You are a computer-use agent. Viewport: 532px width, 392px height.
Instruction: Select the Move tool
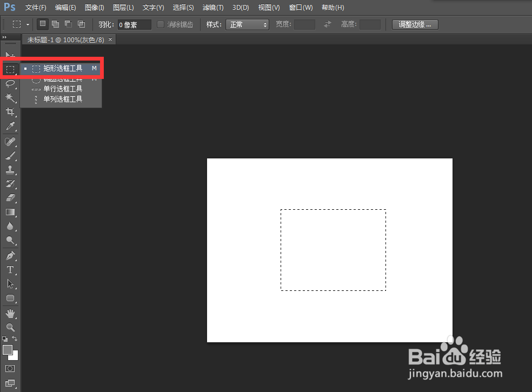click(x=10, y=55)
